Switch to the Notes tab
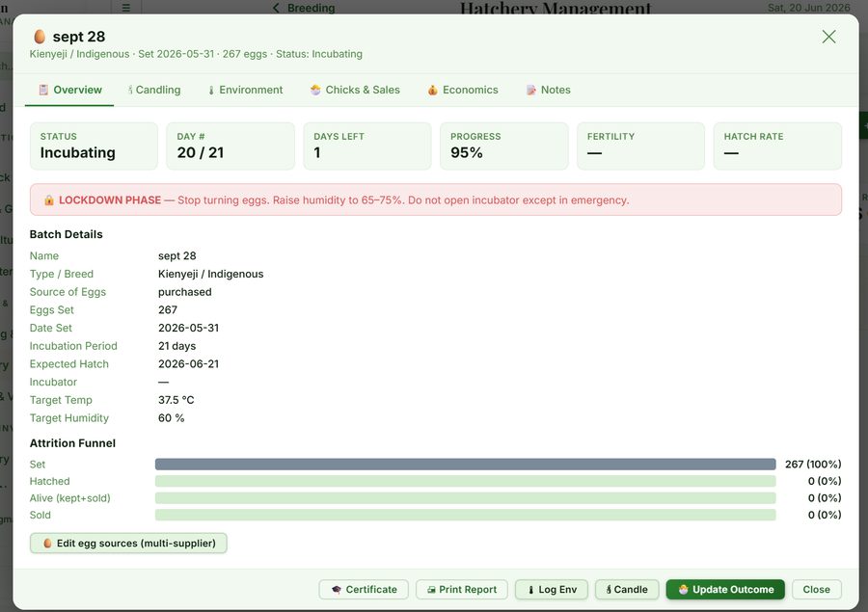The height and width of the screenshot is (612, 868). click(x=548, y=90)
